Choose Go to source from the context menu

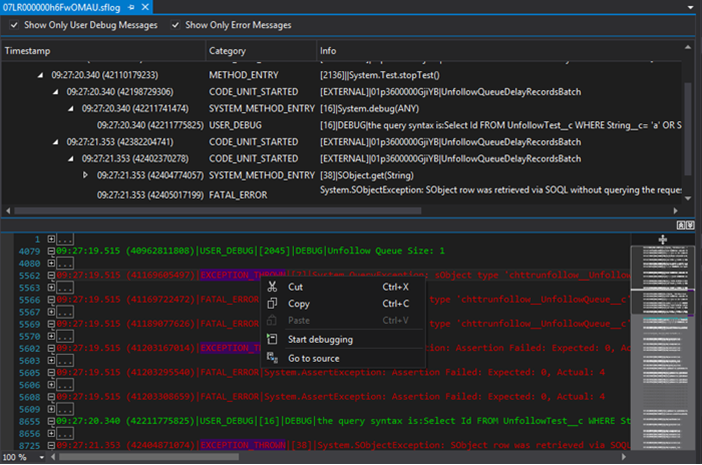(x=342, y=358)
